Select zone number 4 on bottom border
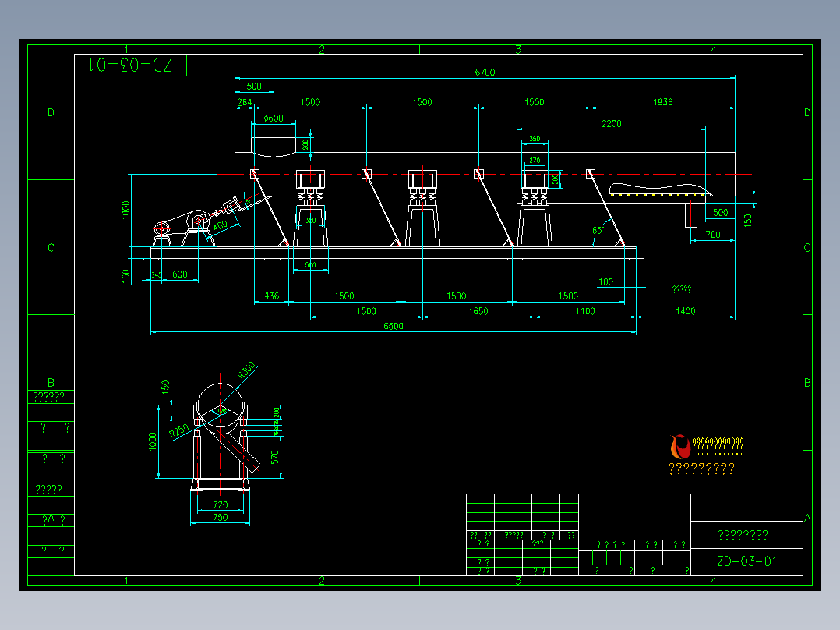 714,580
